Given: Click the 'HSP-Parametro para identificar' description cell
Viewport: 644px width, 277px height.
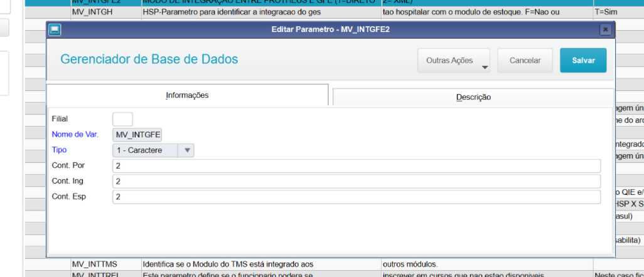Looking at the screenshot, I should [261, 13].
